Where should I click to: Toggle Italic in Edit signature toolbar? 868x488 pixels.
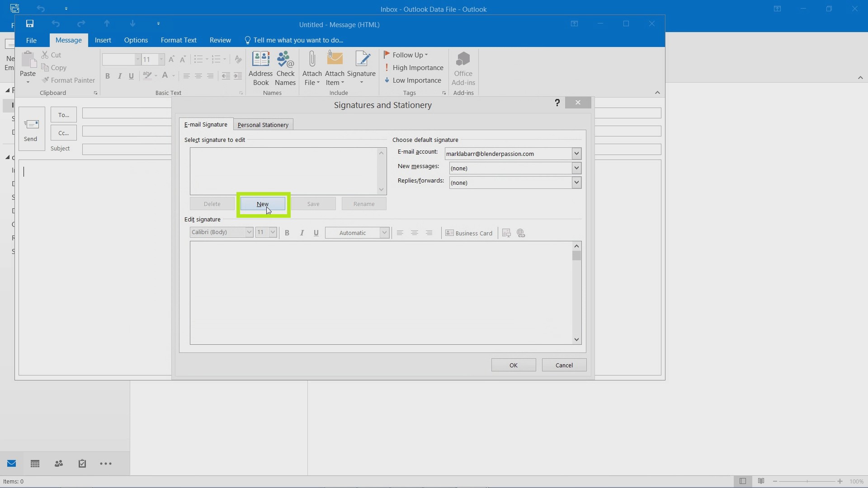coord(301,232)
